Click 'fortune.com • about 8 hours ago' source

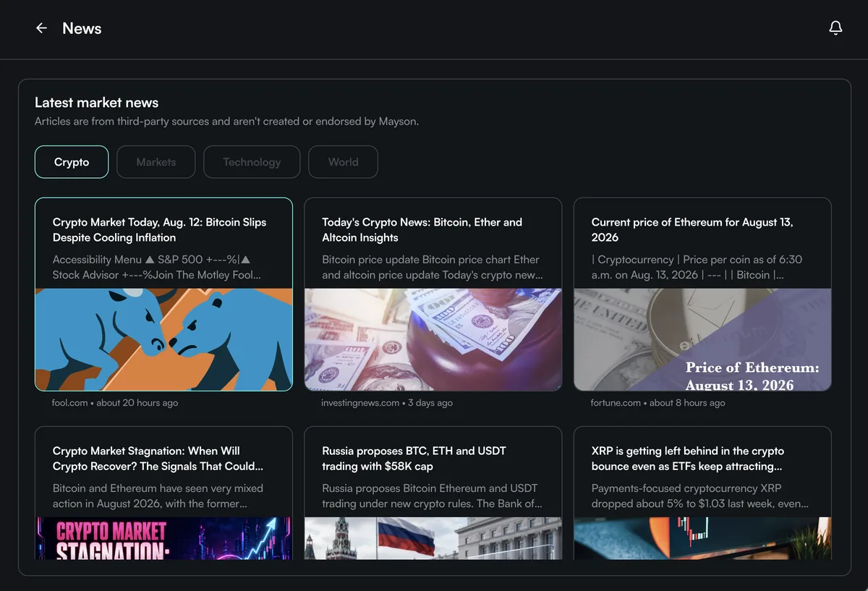click(x=658, y=403)
